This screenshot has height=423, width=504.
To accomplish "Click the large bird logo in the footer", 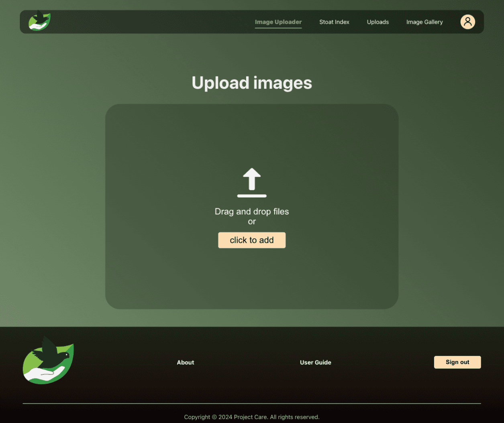I will (48, 360).
